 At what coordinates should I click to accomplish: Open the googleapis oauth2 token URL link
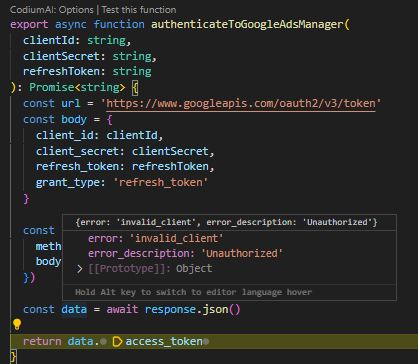(x=241, y=104)
